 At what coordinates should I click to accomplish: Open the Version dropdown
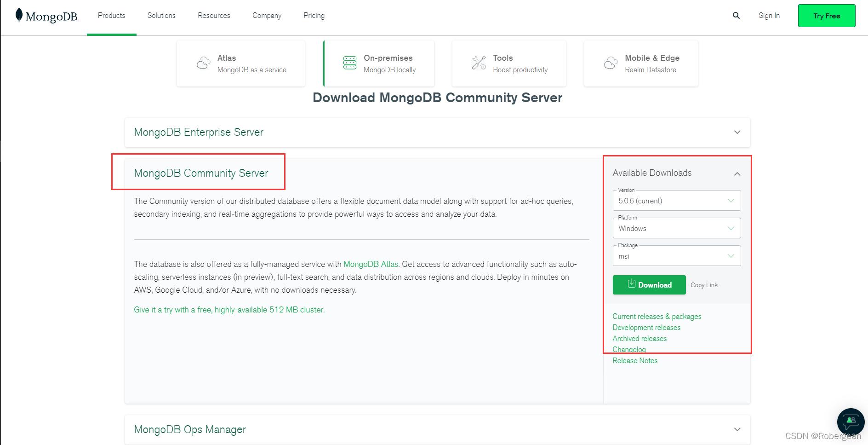676,201
